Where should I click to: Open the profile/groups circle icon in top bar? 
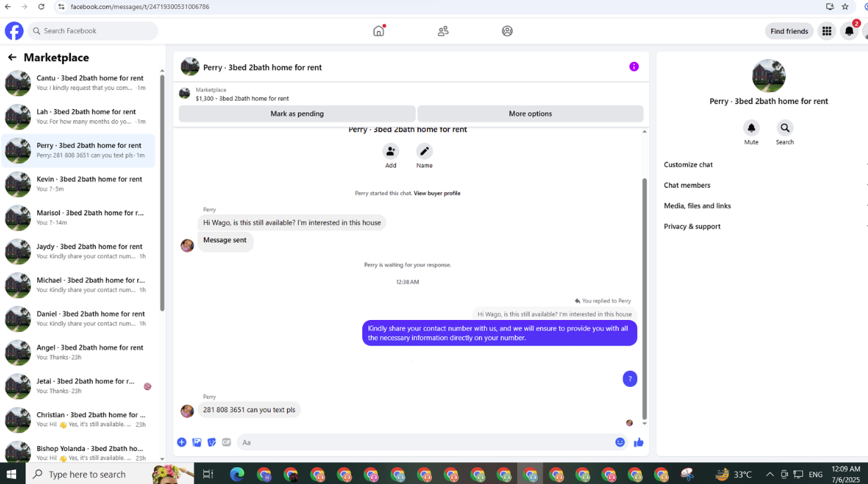[507, 31]
